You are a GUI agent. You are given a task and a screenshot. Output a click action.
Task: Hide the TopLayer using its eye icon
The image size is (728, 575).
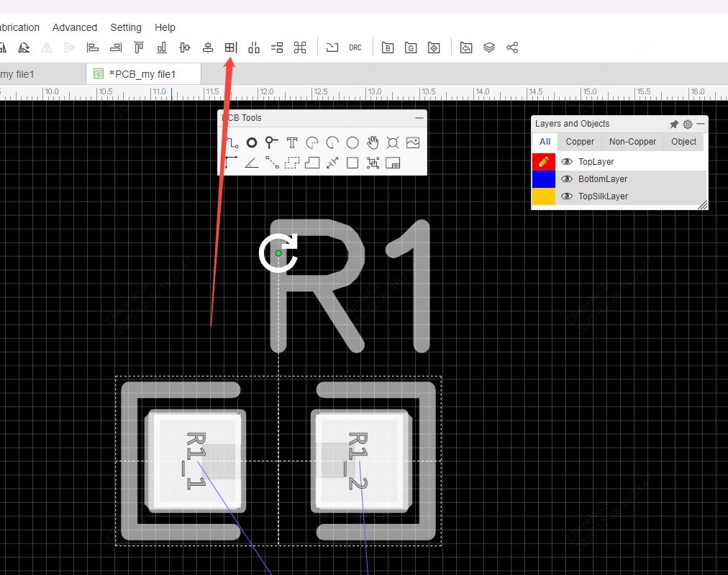pos(567,162)
